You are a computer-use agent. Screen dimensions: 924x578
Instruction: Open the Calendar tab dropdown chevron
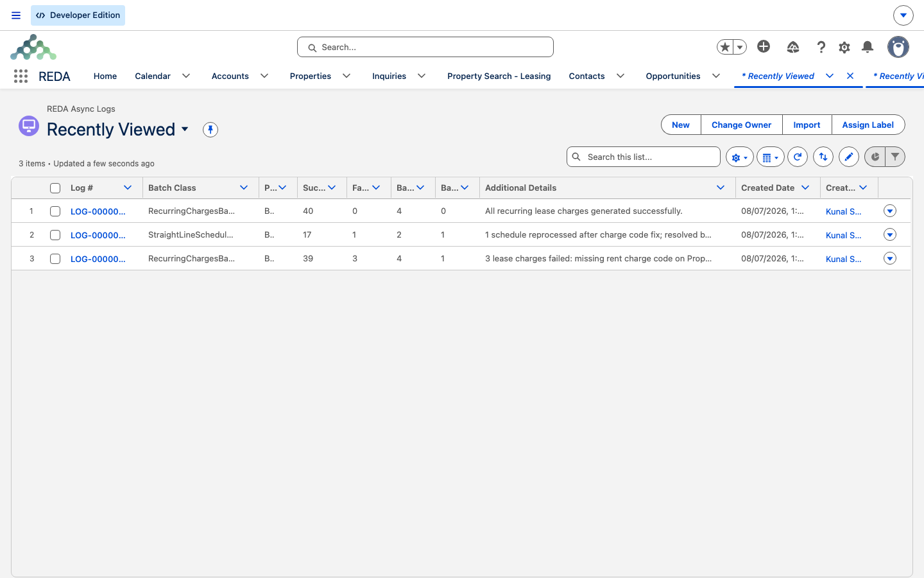pyautogui.click(x=186, y=76)
